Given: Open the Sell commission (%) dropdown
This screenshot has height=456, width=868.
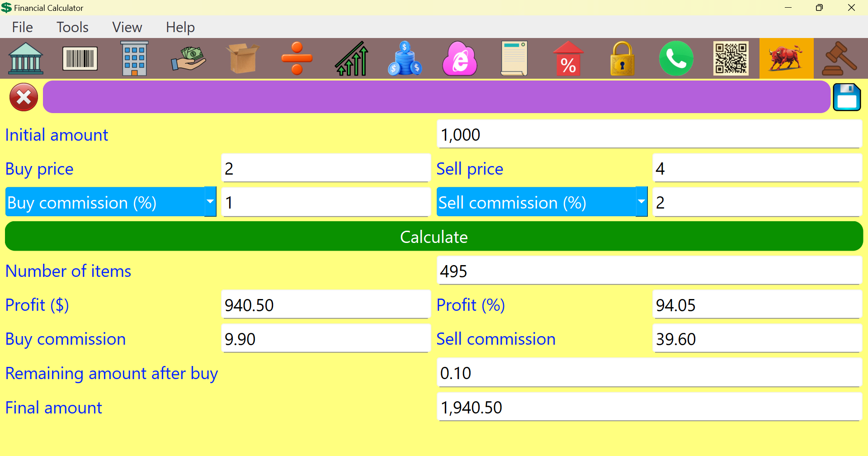Looking at the screenshot, I should [641, 202].
